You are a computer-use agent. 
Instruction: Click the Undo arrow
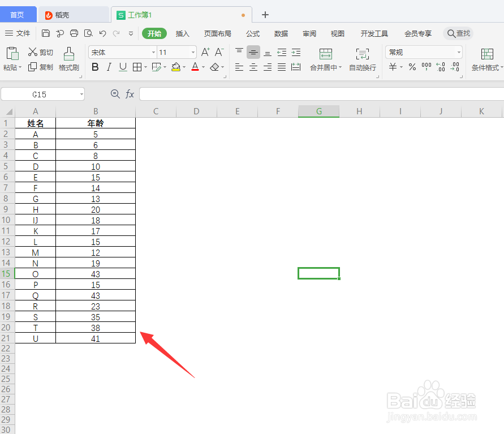coord(102,33)
